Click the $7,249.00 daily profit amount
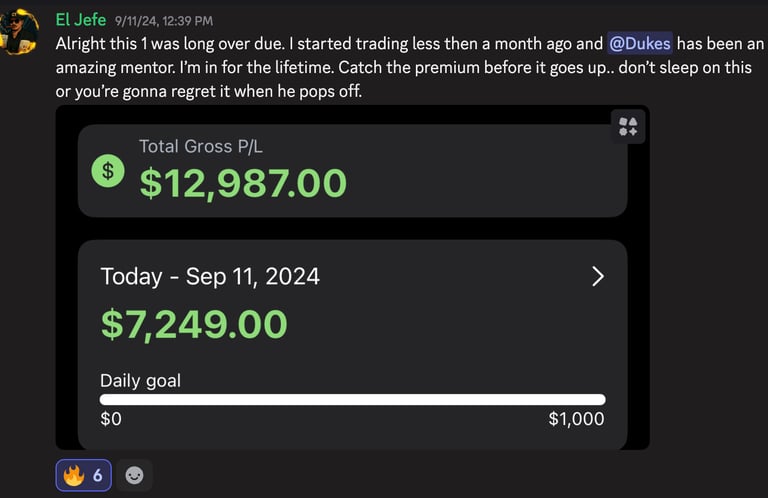Image resolution: width=768 pixels, height=498 pixels. coord(194,324)
